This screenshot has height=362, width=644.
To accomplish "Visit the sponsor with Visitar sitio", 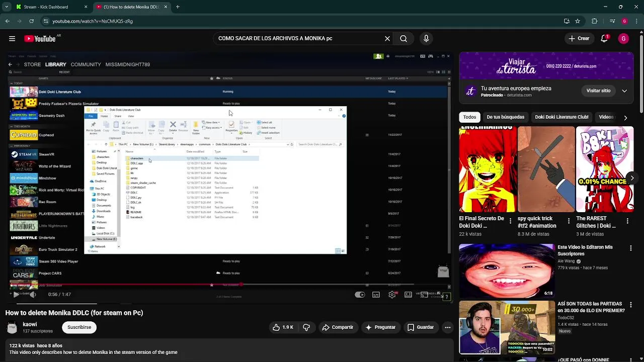I will tap(598, 90).
